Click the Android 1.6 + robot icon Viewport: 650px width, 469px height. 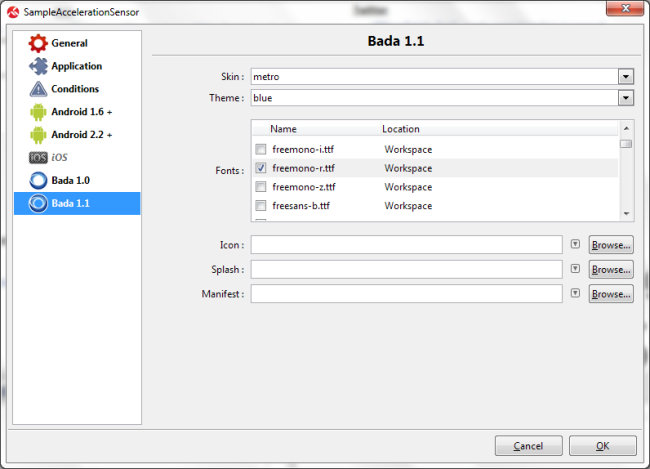pyautogui.click(x=38, y=112)
